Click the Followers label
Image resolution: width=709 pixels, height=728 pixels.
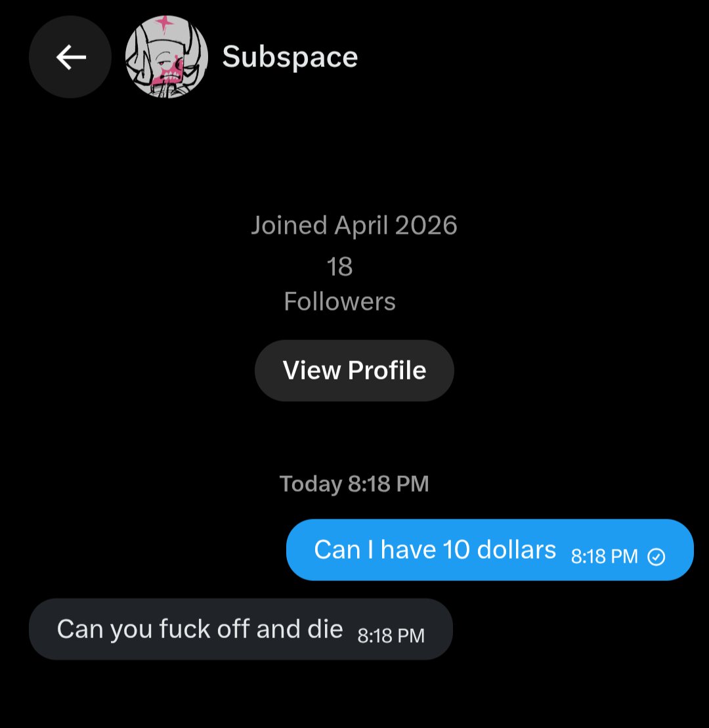[339, 301]
